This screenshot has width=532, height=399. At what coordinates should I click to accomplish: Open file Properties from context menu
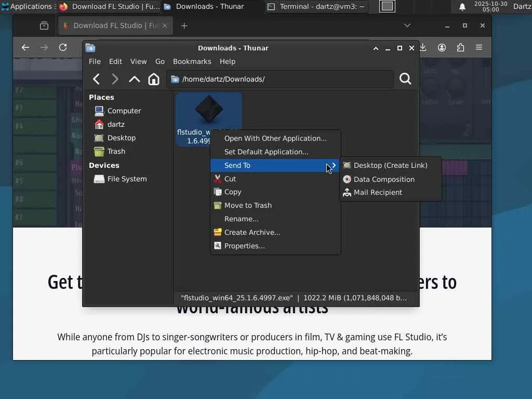click(275, 246)
